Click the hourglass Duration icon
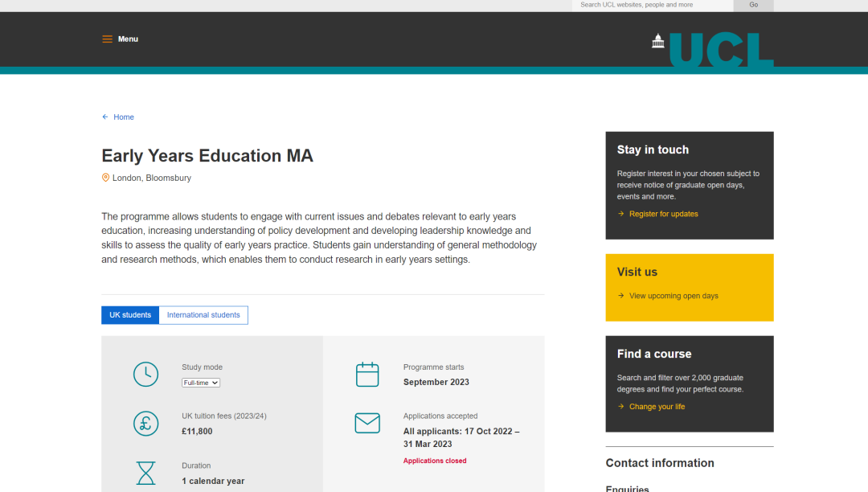Image resolution: width=868 pixels, height=492 pixels. [x=145, y=474]
